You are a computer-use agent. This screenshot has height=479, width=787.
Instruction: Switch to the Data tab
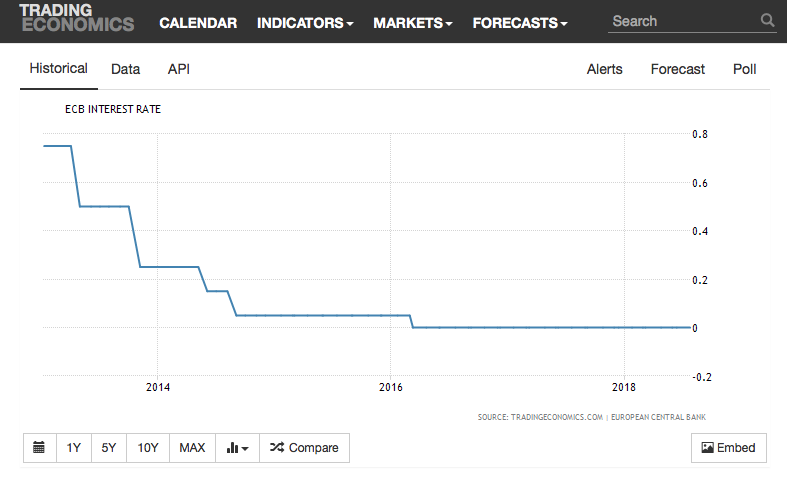(125, 69)
